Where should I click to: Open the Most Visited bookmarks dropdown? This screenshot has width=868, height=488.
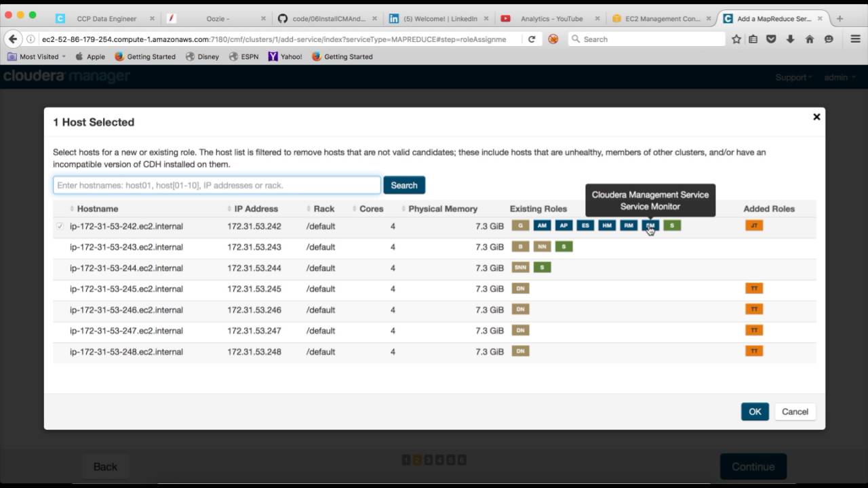coord(37,57)
